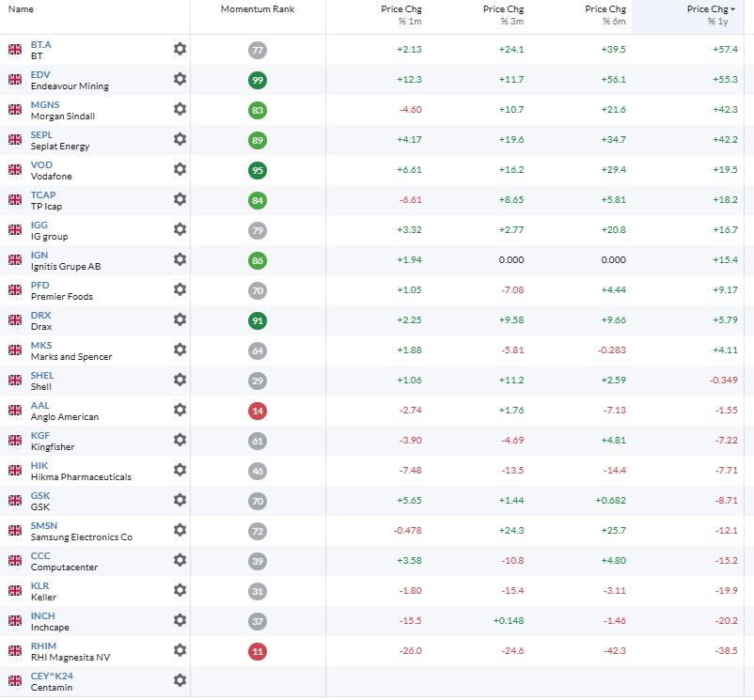Open SMSN ticker link
Image resolution: width=754 pixels, height=700 pixels.
[x=44, y=526]
